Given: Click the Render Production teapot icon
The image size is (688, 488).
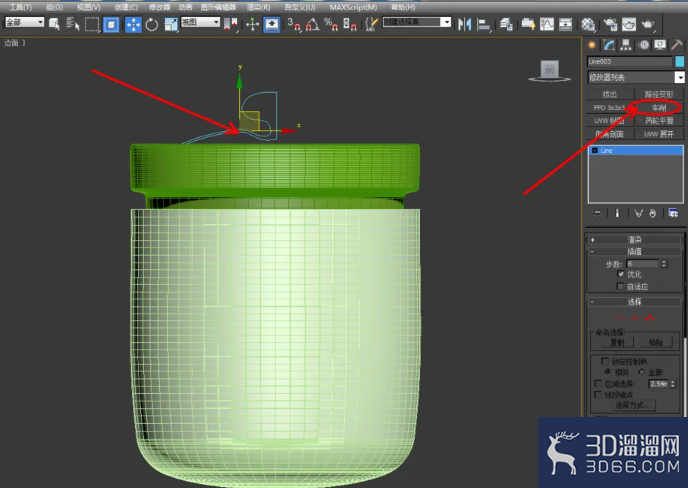Looking at the screenshot, I should (x=648, y=24).
